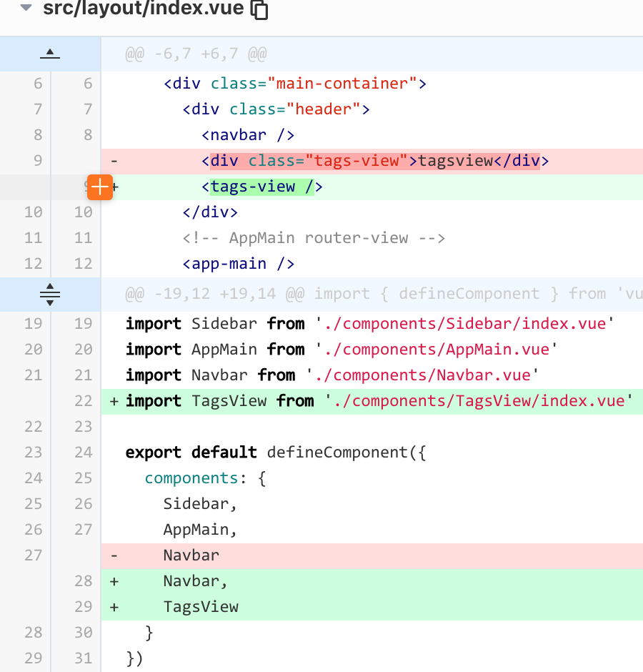Viewport: 643px width, 672px height.
Task: Click the added TagsView import line
Action: [375, 401]
